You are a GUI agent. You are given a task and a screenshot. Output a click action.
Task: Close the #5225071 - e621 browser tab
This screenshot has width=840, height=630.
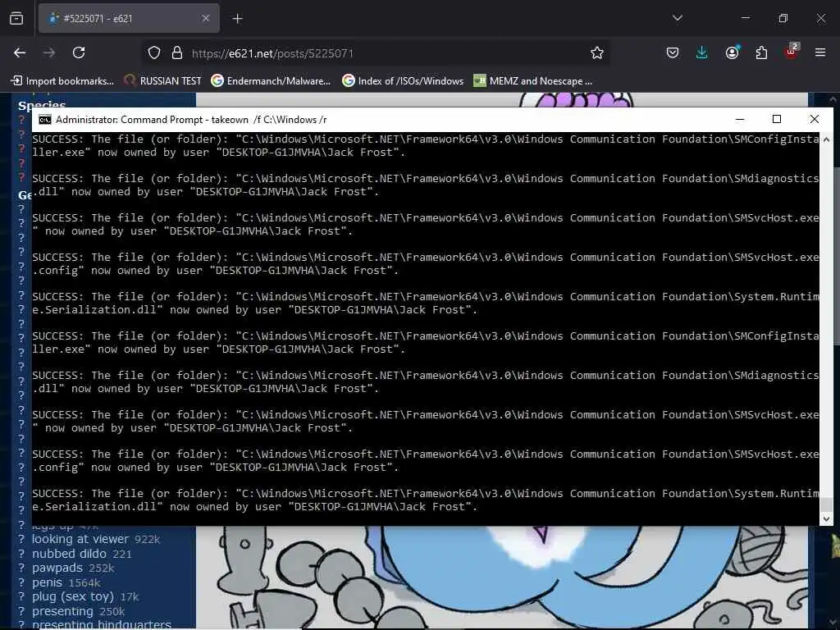(206, 19)
